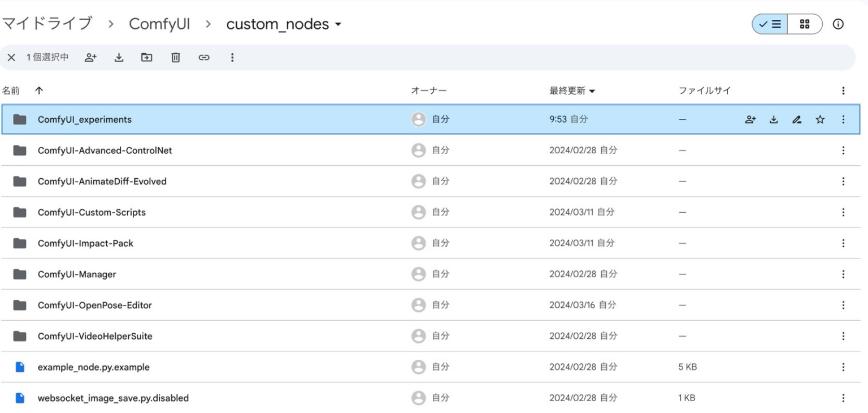
Task: Switch to grid view layout
Action: pyautogui.click(x=805, y=24)
